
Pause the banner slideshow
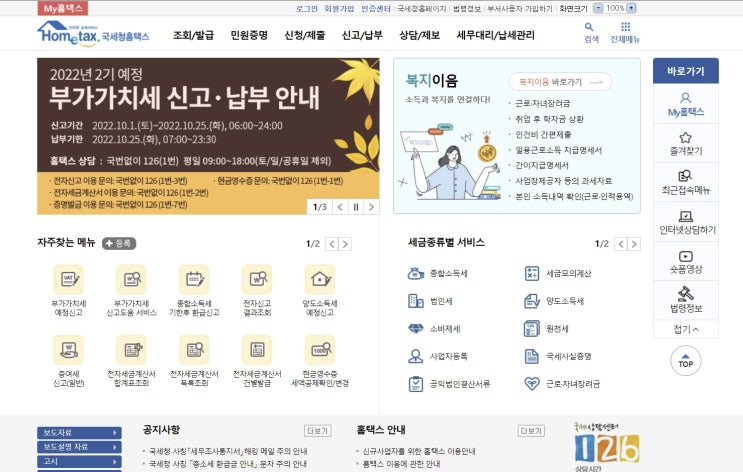coord(356,207)
